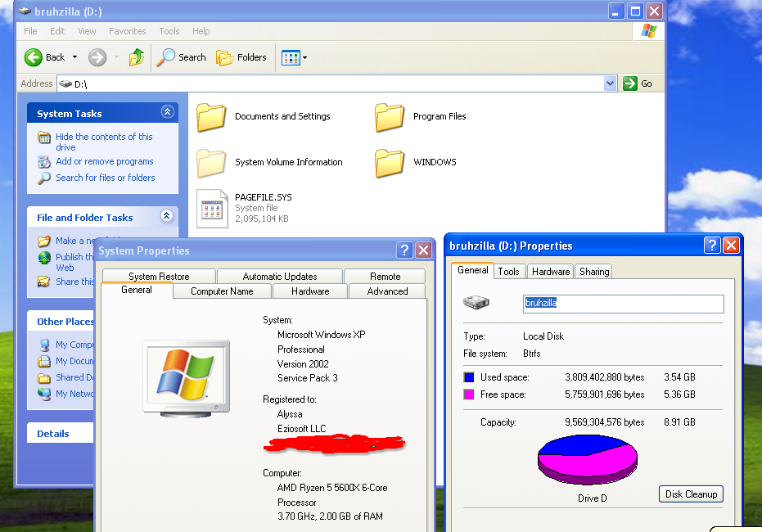Click the Back arrow toolbar button

pyautogui.click(x=44, y=57)
